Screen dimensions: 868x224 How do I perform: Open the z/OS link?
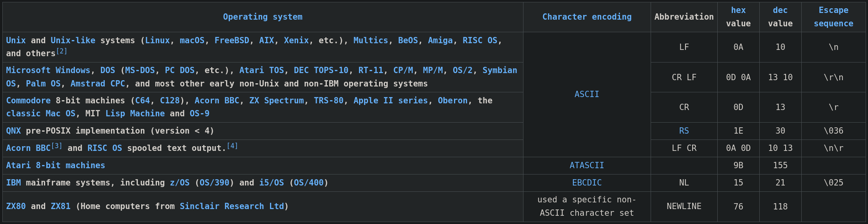[179, 183]
